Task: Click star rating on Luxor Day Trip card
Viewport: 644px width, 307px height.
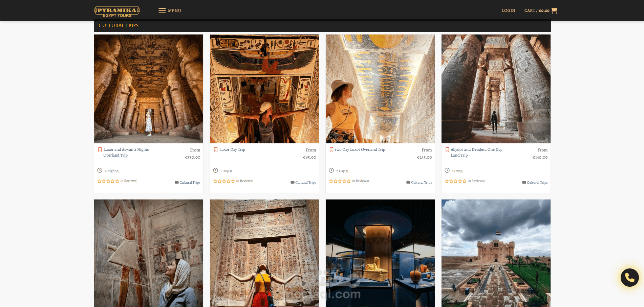Action: pyautogui.click(x=224, y=181)
